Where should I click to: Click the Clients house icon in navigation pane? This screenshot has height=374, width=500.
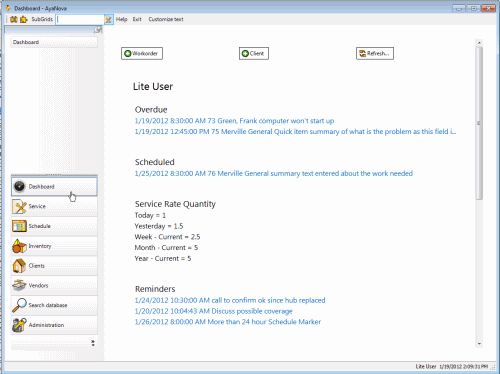19,266
